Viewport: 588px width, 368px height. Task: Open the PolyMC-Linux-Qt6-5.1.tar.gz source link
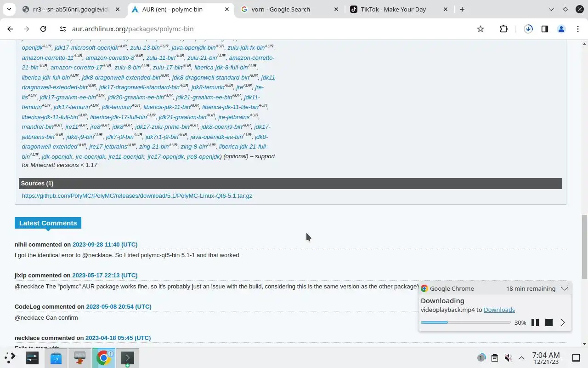tap(137, 195)
